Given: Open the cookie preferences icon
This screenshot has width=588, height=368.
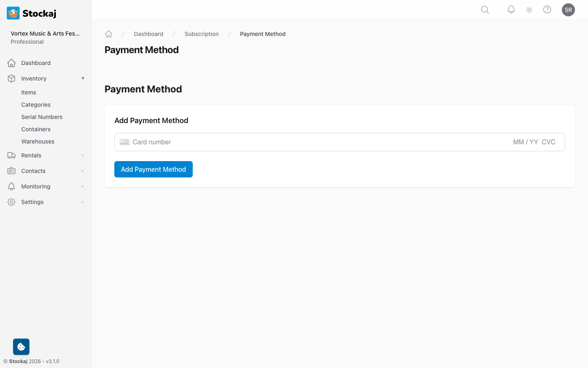Looking at the screenshot, I should coord(21,346).
